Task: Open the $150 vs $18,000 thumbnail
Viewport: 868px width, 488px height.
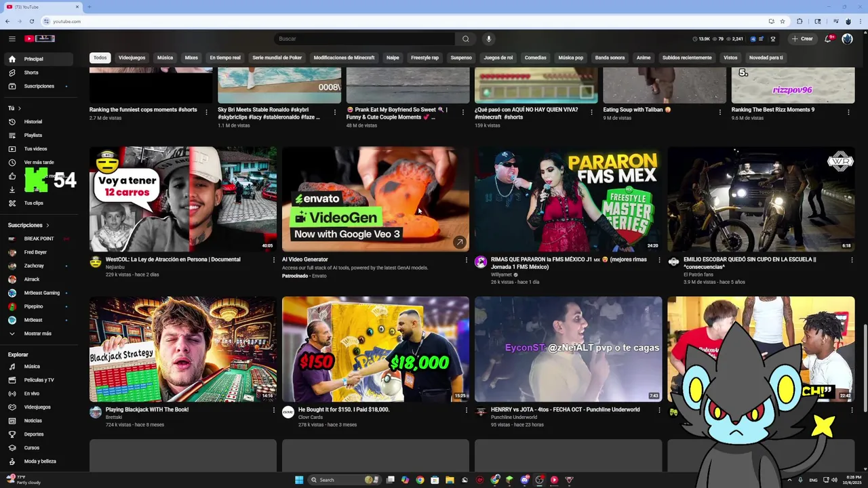Action: click(375, 349)
